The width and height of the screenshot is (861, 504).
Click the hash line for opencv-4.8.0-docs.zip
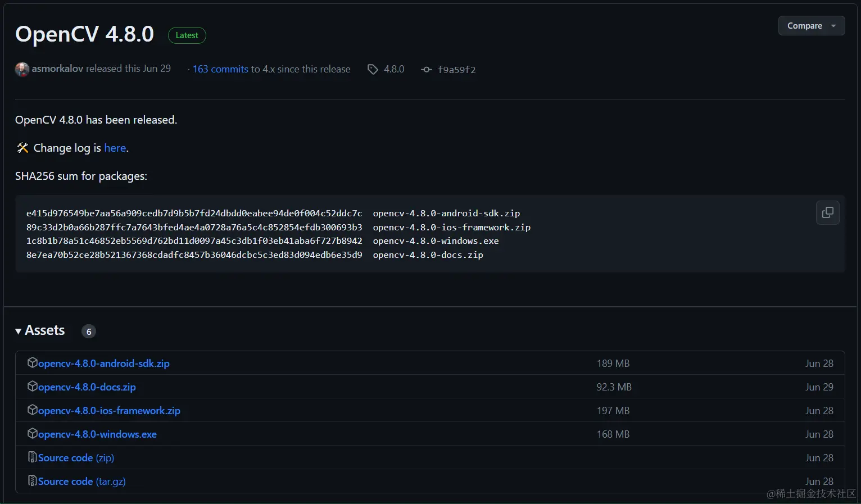click(255, 255)
